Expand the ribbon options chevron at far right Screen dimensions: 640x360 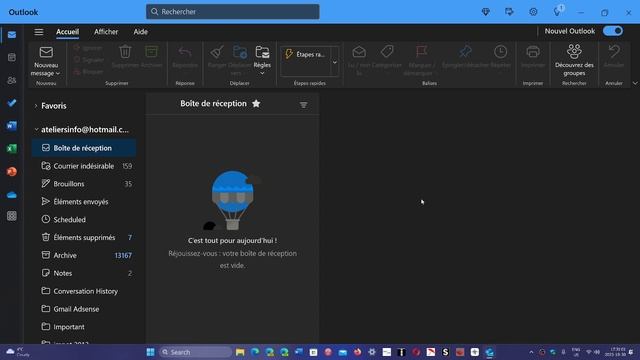[x=635, y=83]
